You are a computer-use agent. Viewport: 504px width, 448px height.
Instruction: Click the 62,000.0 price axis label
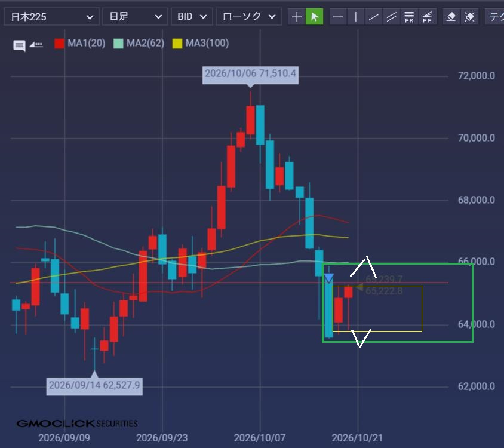click(x=477, y=386)
